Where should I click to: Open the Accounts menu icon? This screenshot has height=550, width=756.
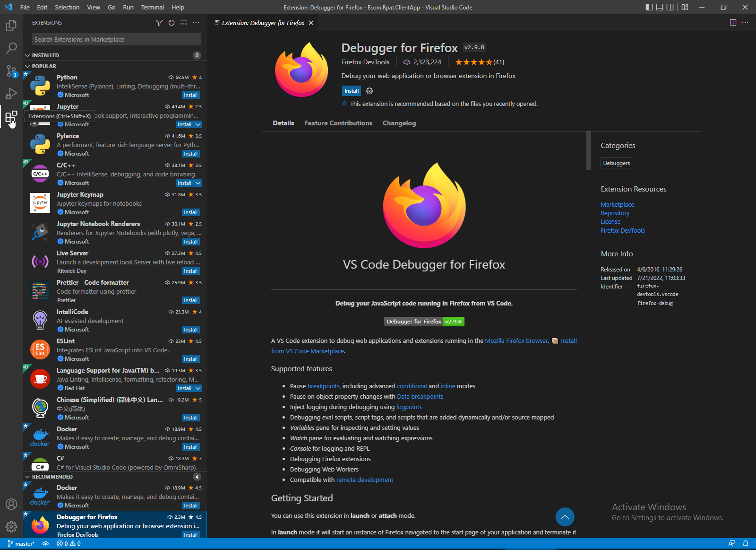point(11,504)
